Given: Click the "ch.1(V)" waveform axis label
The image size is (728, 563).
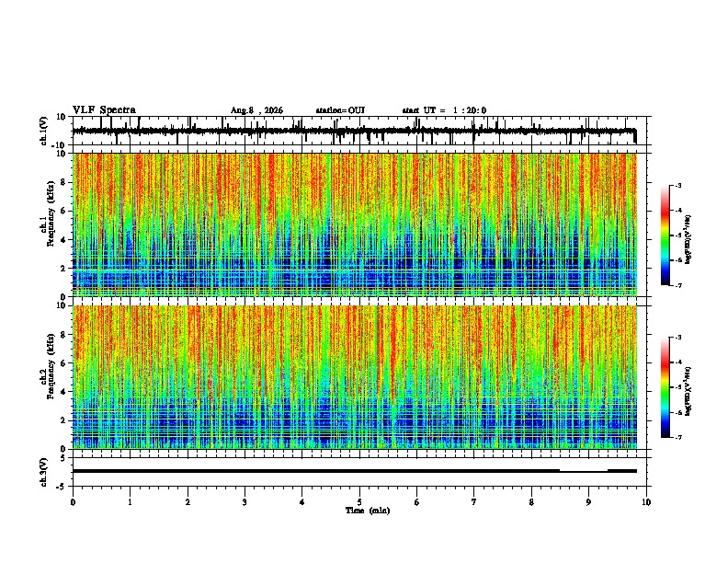Looking at the screenshot, I should click(x=44, y=131).
